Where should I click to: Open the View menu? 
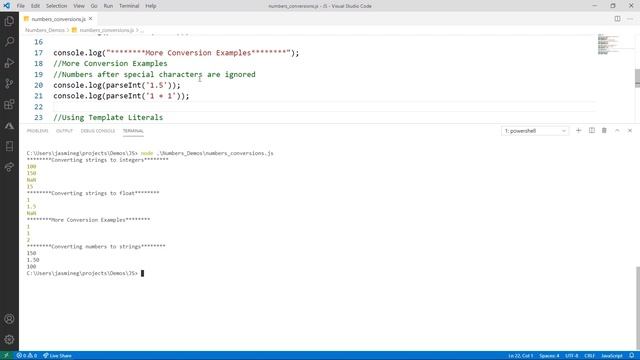point(79,6)
